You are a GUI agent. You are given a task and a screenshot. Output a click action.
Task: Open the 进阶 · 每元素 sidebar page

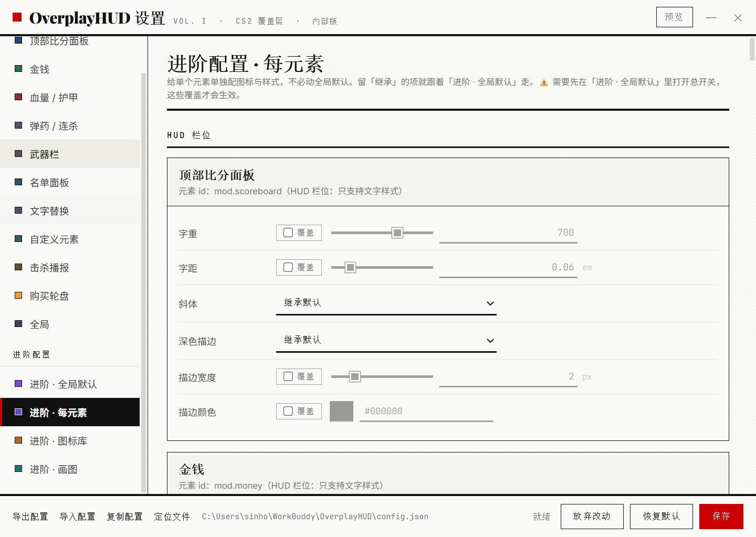[70, 412]
